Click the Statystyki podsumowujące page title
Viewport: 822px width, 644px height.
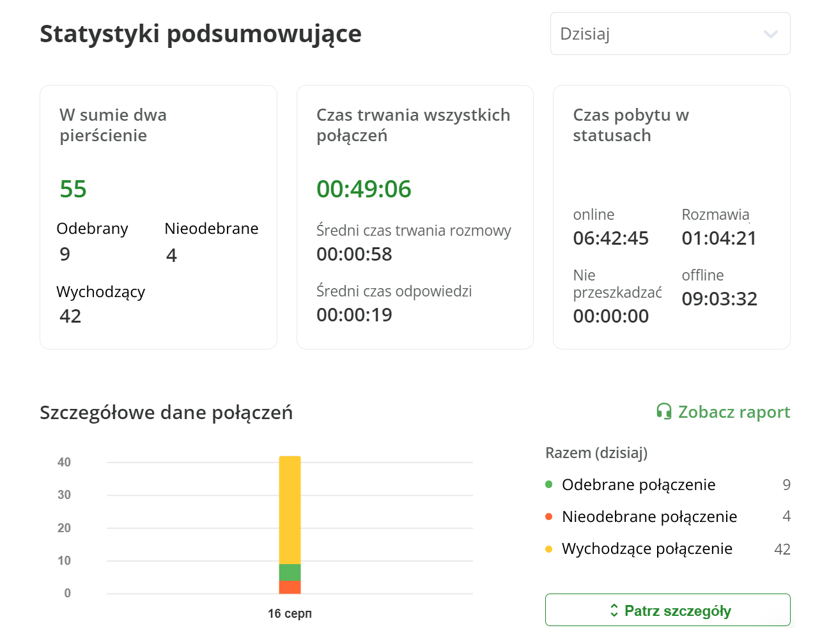coord(201,34)
